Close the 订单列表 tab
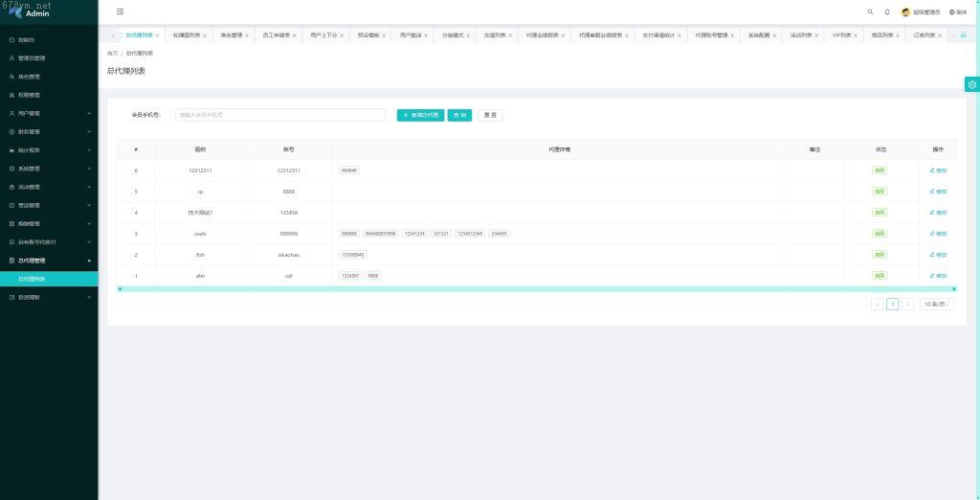The width and height of the screenshot is (980, 500). click(x=940, y=35)
